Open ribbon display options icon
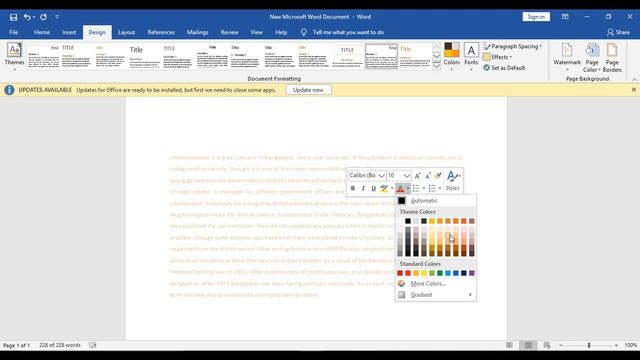This screenshot has width=640, height=360. (565, 17)
